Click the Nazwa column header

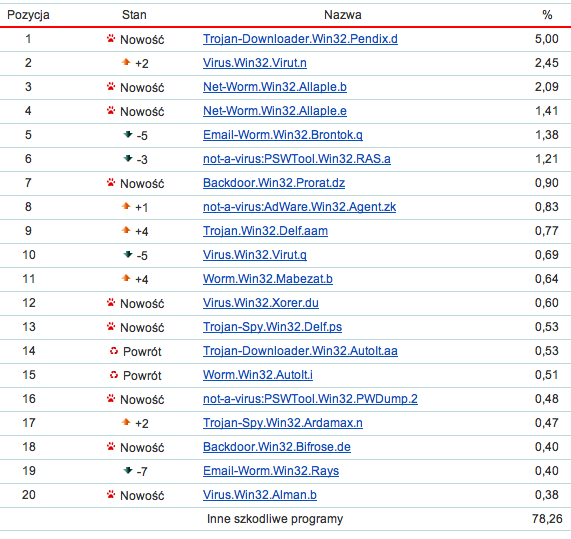pyautogui.click(x=343, y=15)
